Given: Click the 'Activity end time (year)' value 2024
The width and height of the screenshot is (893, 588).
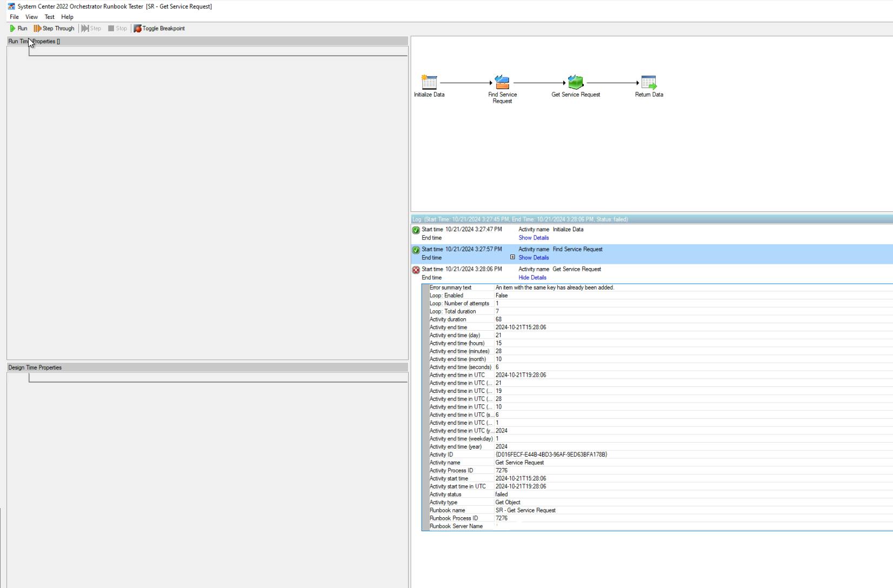Looking at the screenshot, I should 502,447.
